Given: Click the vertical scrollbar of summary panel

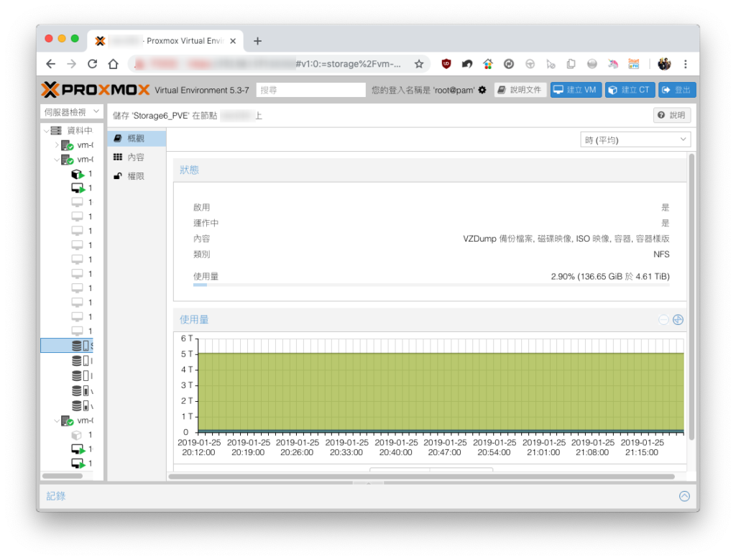Looking at the screenshot, I should pos(691,297).
